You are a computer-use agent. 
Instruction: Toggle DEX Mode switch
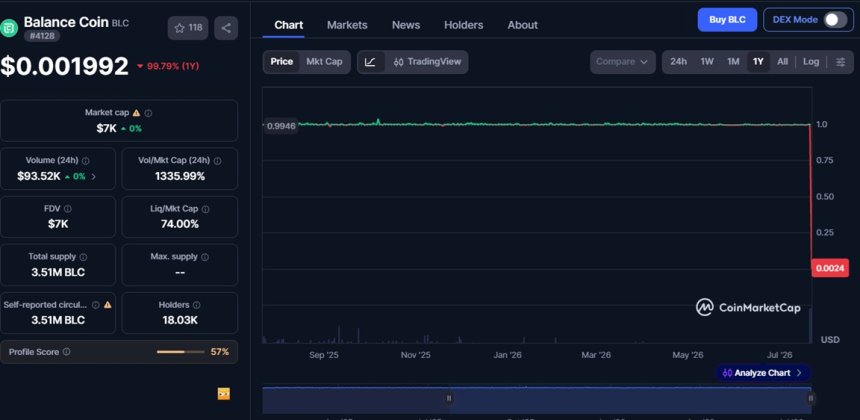pos(834,20)
